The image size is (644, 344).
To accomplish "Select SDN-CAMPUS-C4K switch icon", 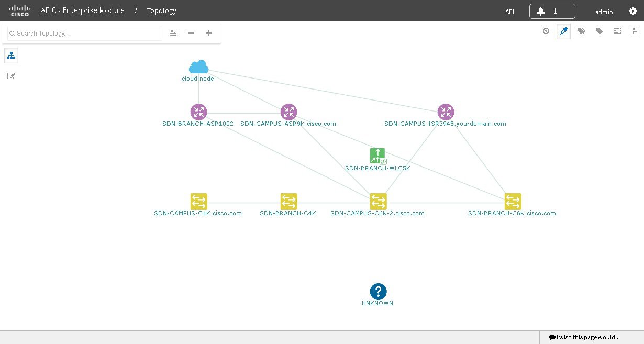I will pos(198,202).
